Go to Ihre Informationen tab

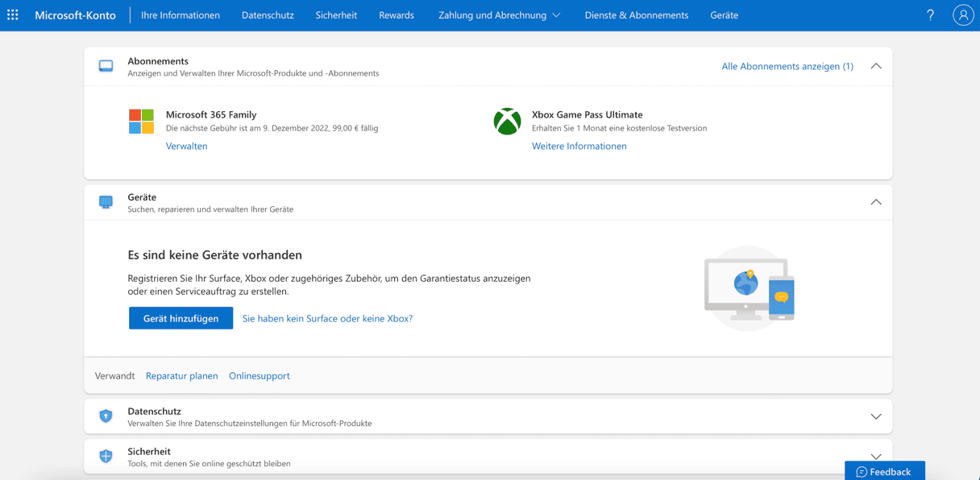coord(181,15)
